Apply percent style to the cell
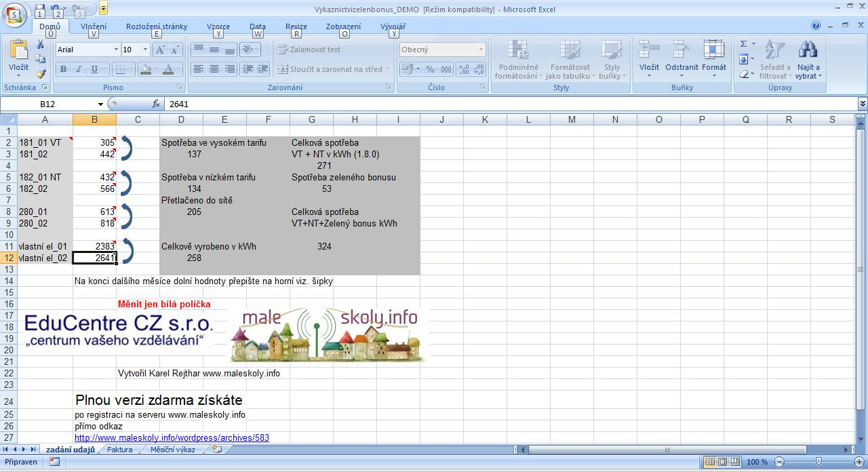This screenshot has width=868, height=472. pos(430,69)
